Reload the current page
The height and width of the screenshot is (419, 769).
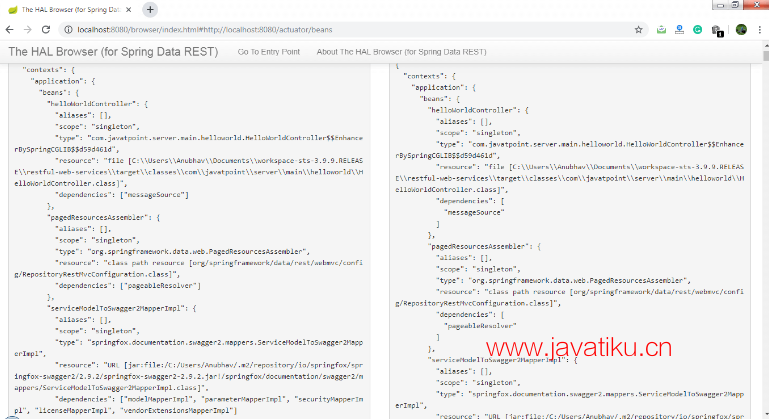[44, 30]
